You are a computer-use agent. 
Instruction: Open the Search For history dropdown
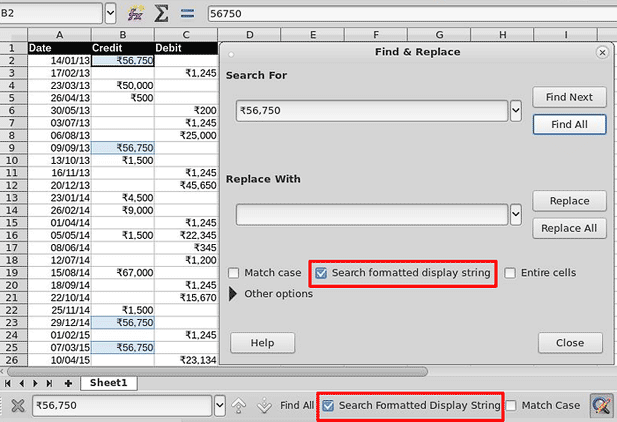(516, 111)
